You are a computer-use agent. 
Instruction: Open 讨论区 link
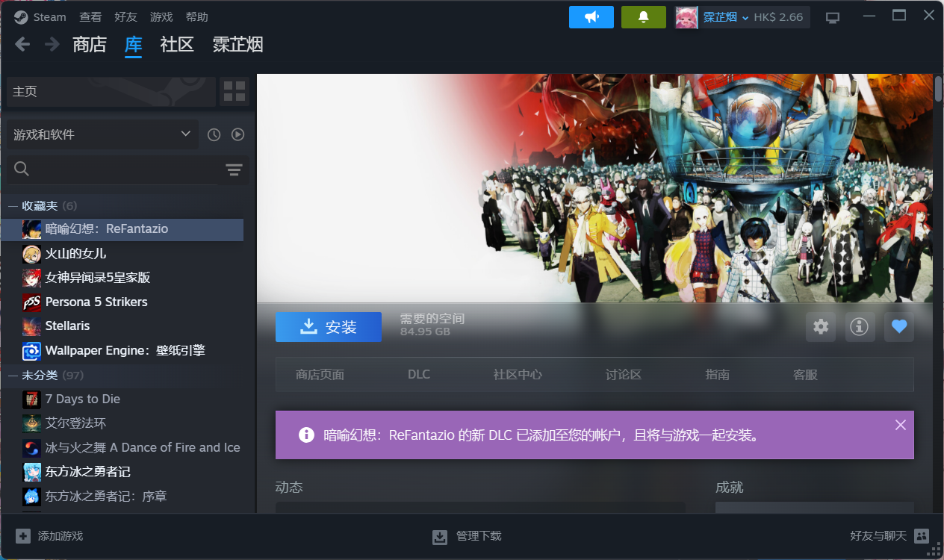pos(624,375)
